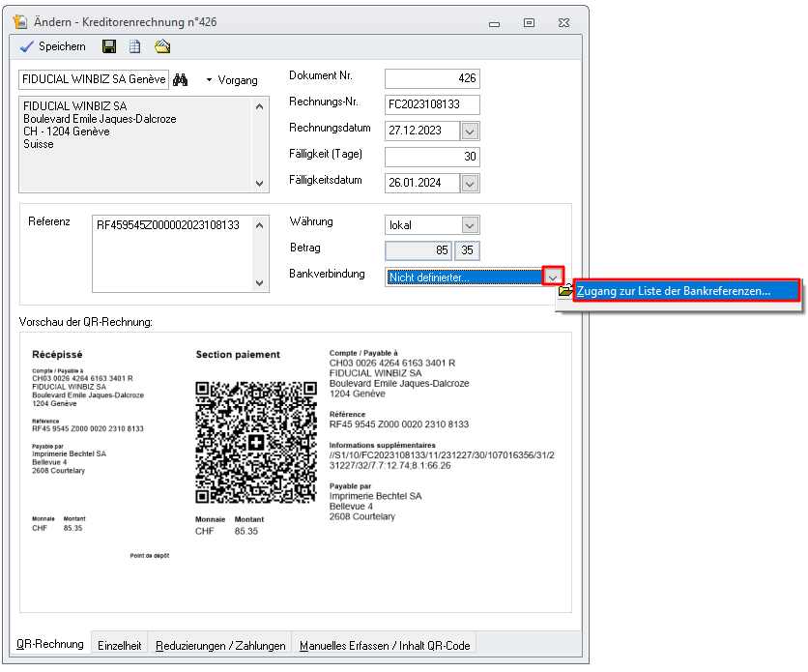Expand the Währung currency dropdown

(469, 225)
